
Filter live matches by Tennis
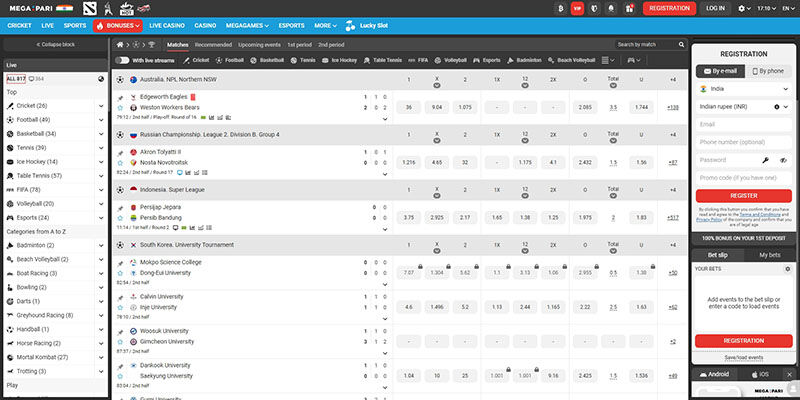pyautogui.click(x=303, y=60)
